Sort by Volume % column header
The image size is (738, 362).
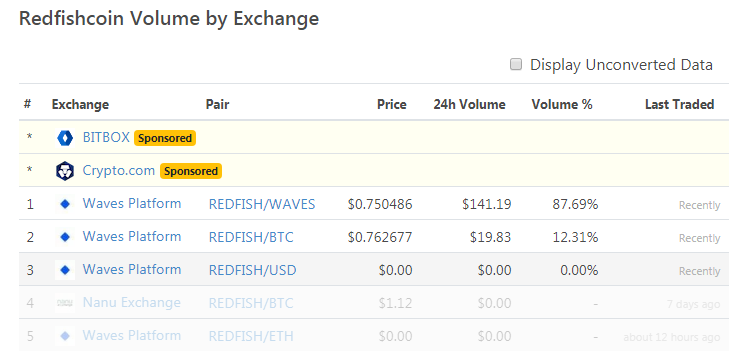562,104
